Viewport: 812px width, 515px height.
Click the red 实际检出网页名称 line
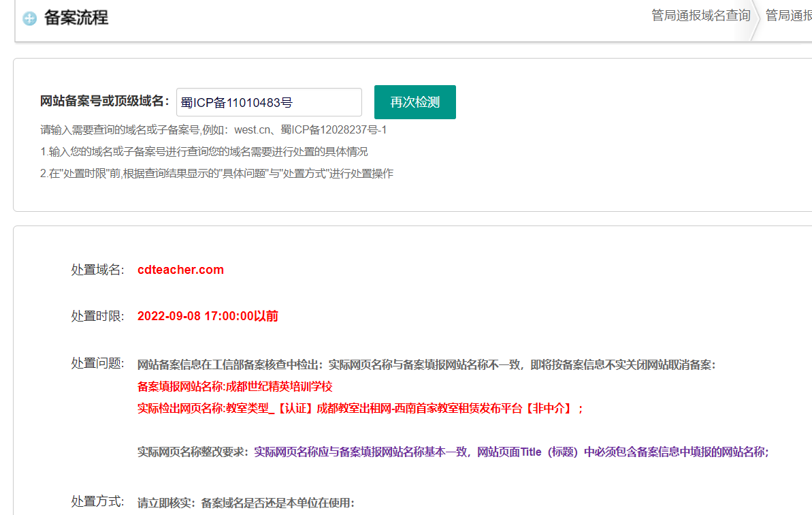tap(360, 408)
